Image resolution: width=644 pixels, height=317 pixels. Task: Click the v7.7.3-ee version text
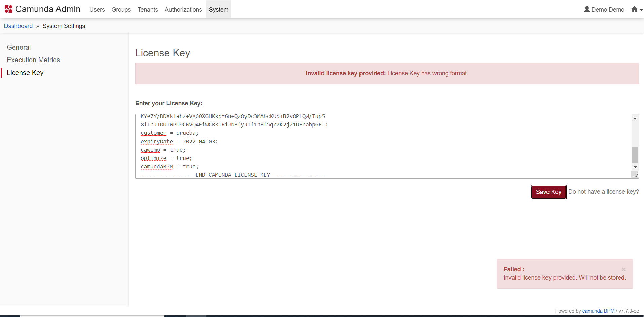629,311
